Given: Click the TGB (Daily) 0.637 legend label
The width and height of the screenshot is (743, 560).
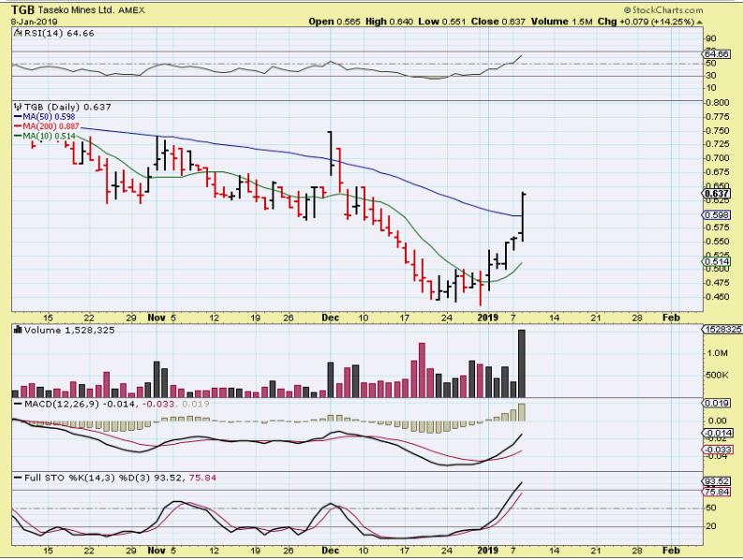Looking at the screenshot, I should coord(67,107).
